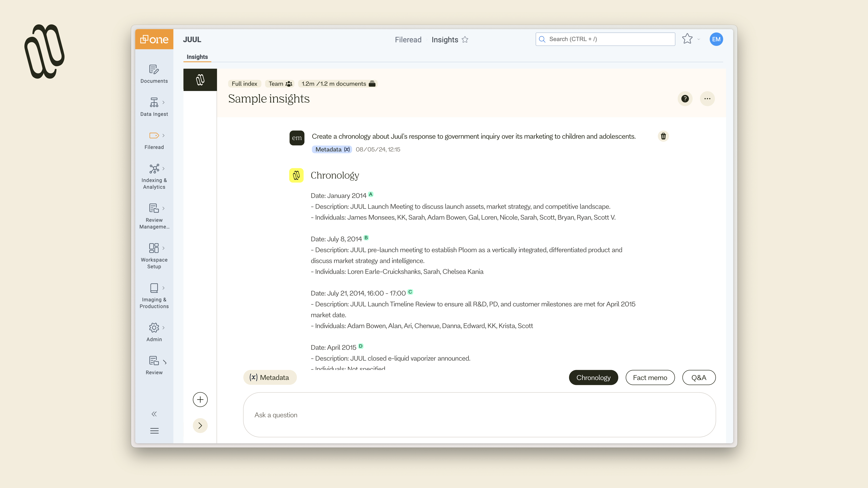Open the help question mark icon
Viewport: 868px width, 488px height.
[685, 99]
